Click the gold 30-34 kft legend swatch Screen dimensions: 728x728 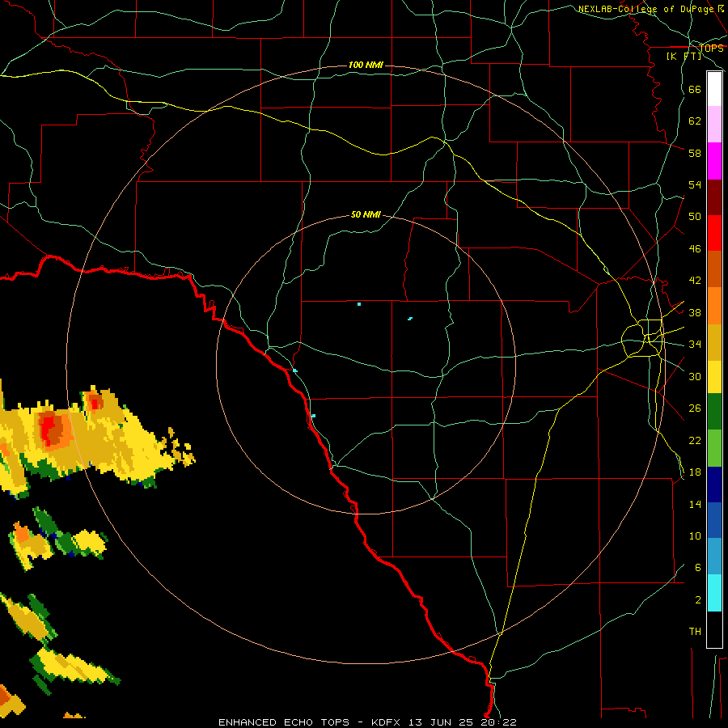(714, 342)
